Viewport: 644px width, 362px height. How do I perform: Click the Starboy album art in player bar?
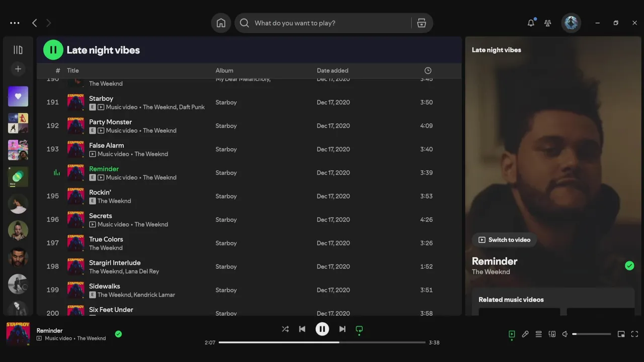[x=18, y=334]
